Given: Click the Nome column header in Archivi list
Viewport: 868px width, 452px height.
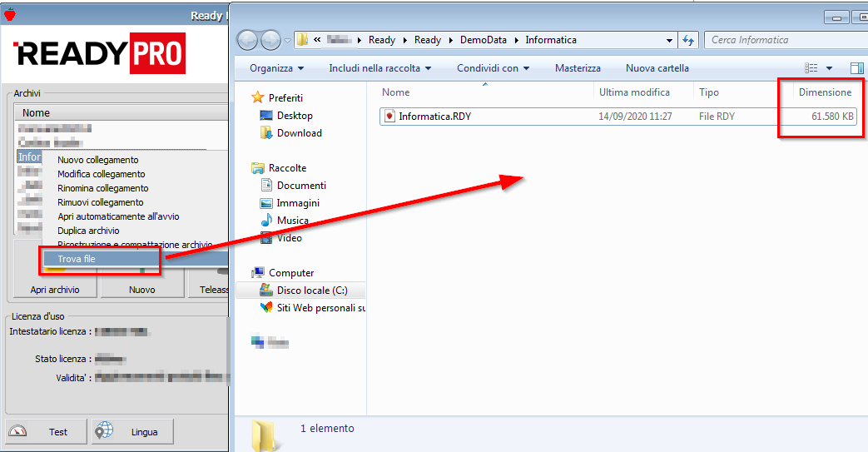Looking at the screenshot, I should click(x=121, y=112).
